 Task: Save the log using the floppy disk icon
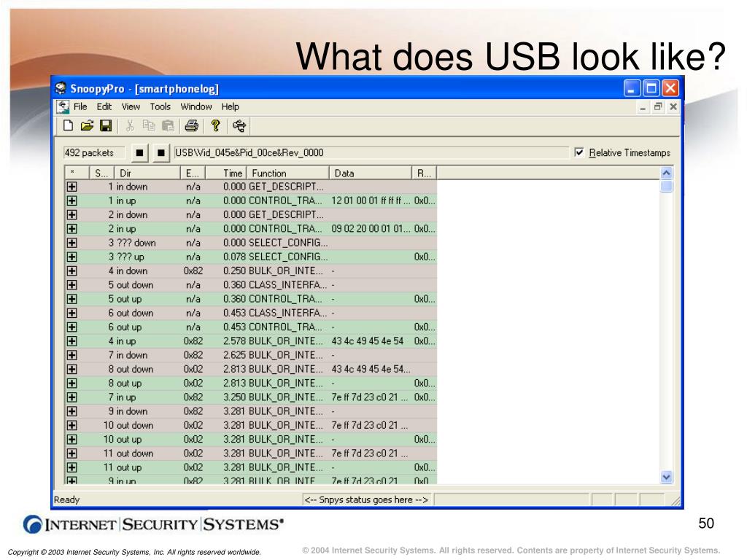106,125
